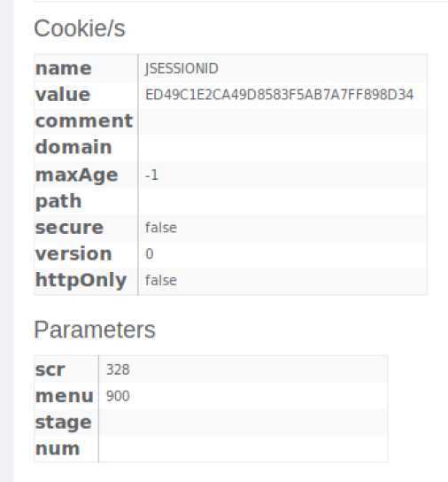
Task: Click the empty comment value cell
Action: pos(282,121)
